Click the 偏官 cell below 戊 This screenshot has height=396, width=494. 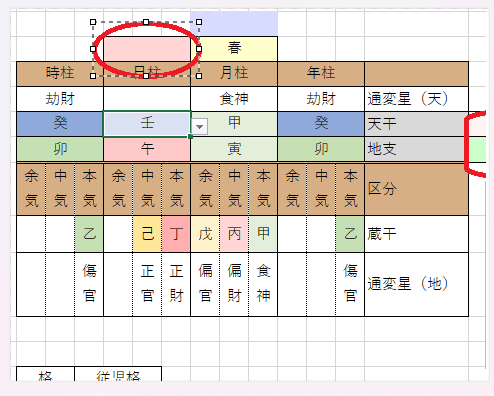pyautogui.click(x=205, y=284)
